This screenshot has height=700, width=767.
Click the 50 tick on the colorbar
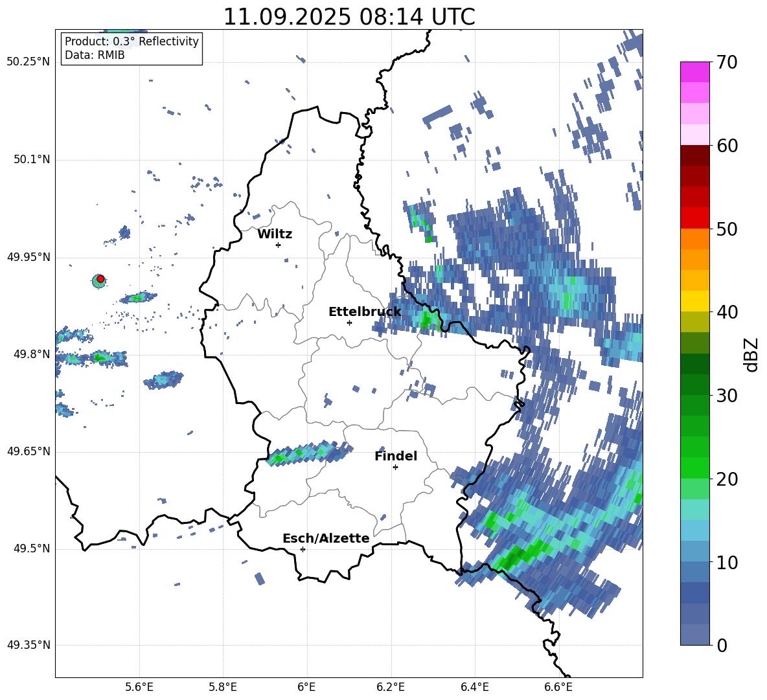pyautogui.click(x=727, y=229)
